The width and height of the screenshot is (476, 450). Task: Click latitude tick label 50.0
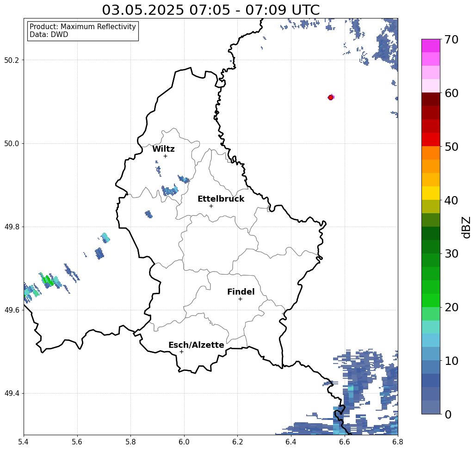[12, 143]
